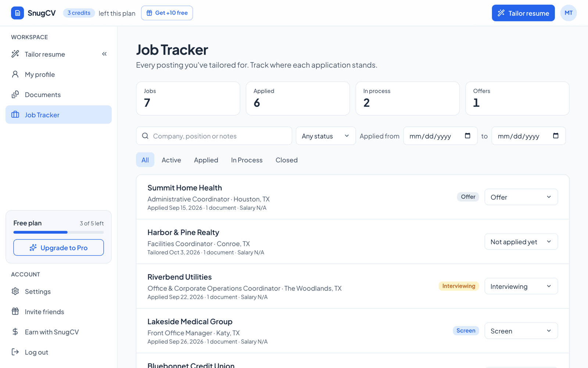The height and width of the screenshot is (368, 588).
Task: Open status dropdown for Harbor & Pine Realty
Action: tap(521, 241)
